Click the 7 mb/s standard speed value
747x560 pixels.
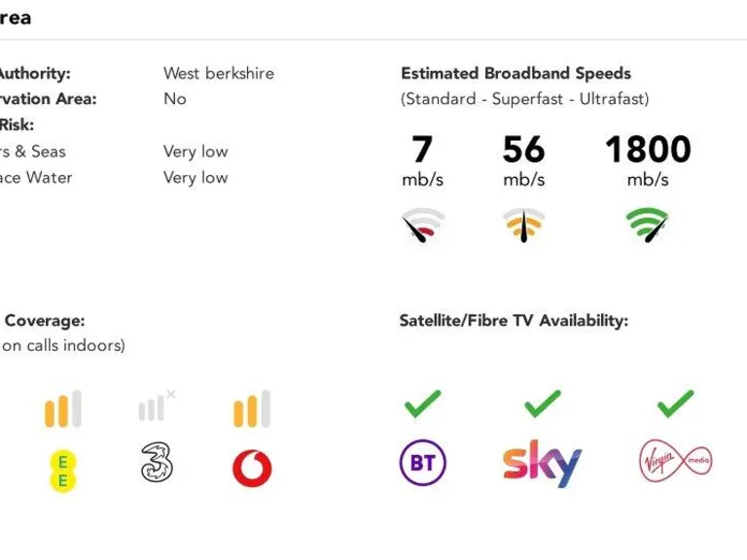422,150
